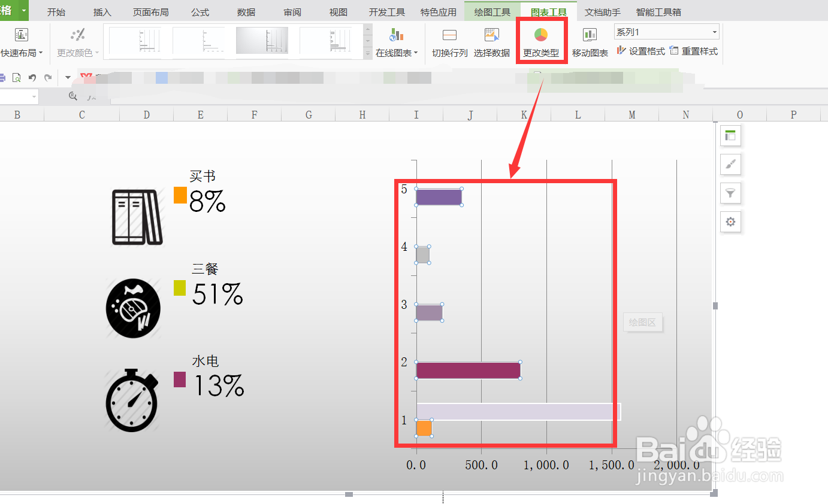Open the 插入 ribbon tab

(102, 12)
